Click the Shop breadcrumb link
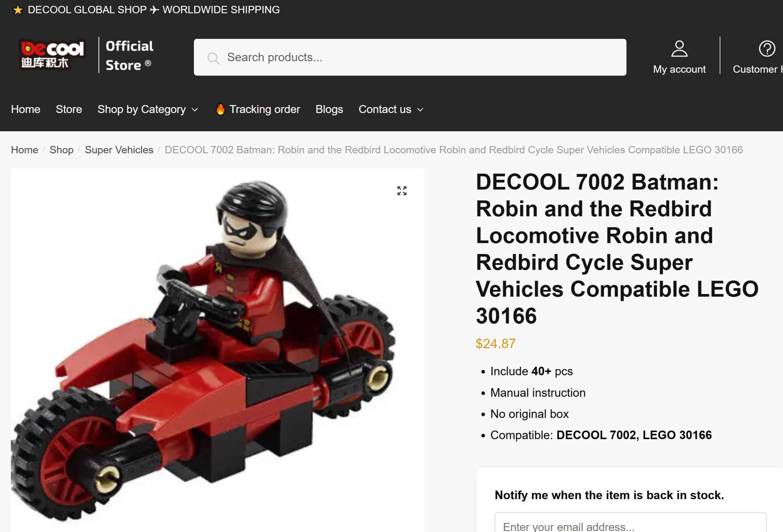 coord(61,150)
